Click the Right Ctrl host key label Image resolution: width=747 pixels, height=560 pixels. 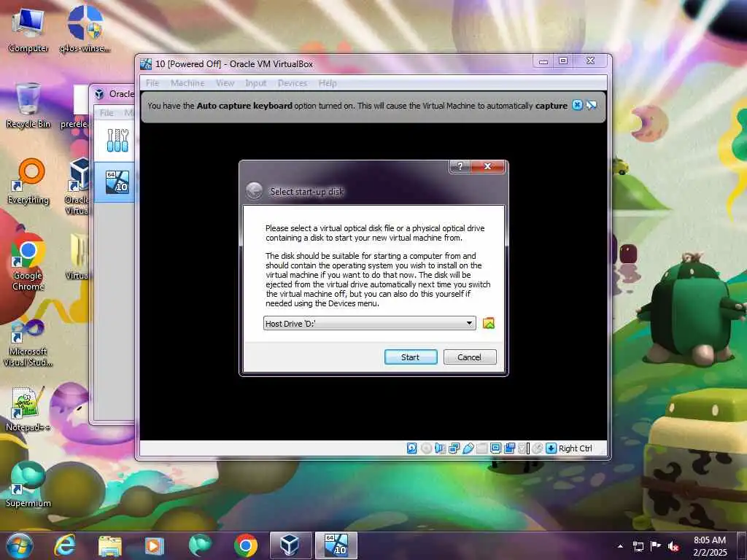(575, 448)
